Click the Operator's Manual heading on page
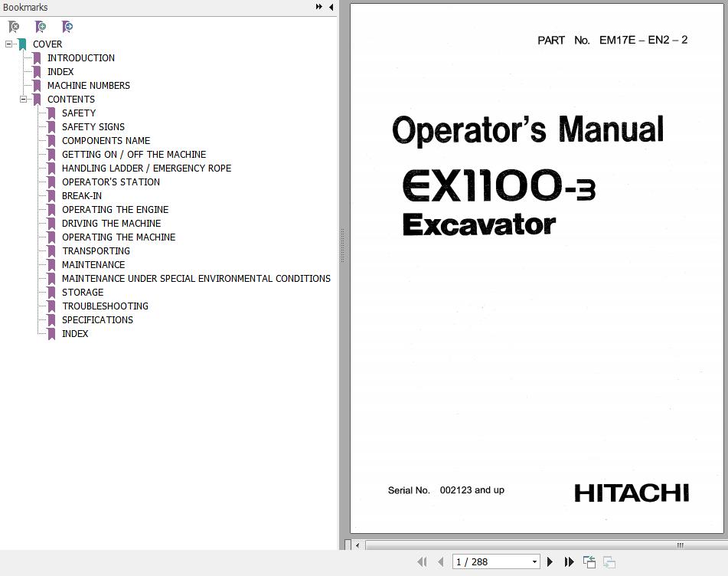 tap(528, 130)
